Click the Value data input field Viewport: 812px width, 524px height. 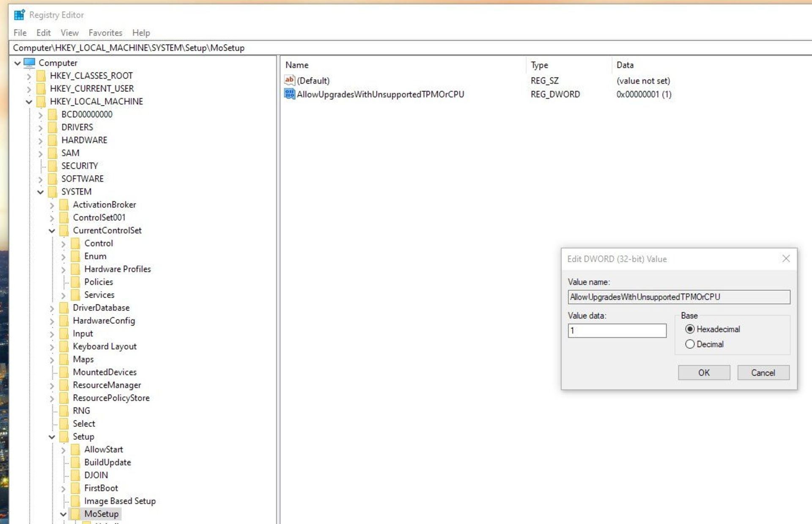[617, 331]
